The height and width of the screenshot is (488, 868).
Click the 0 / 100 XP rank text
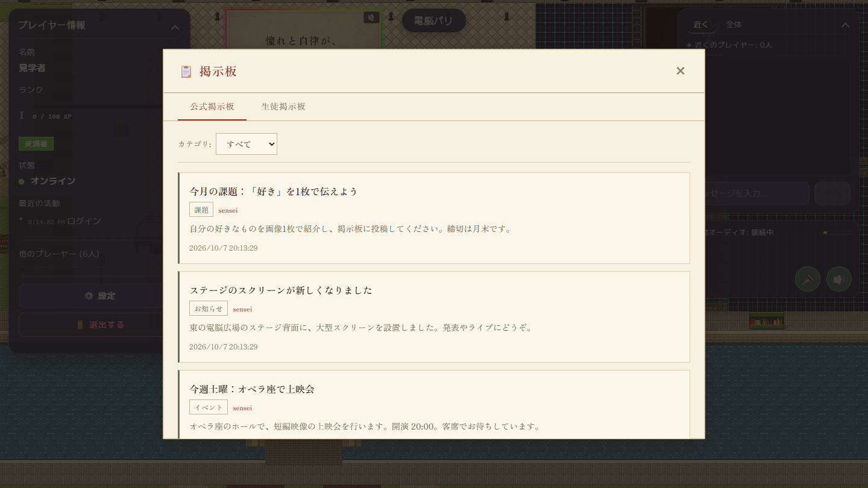click(x=52, y=116)
